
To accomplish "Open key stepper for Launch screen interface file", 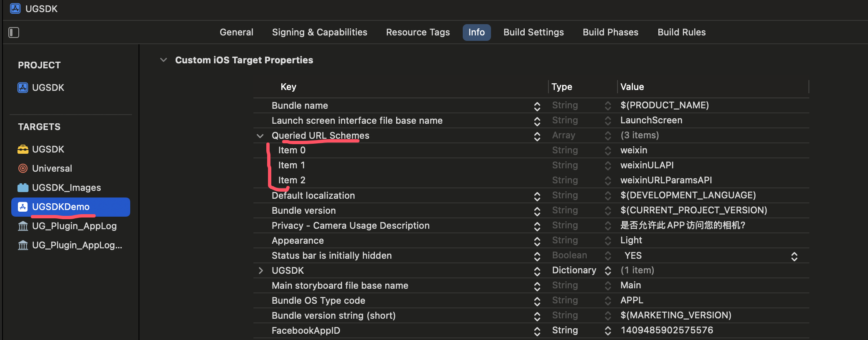I will point(537,121).
